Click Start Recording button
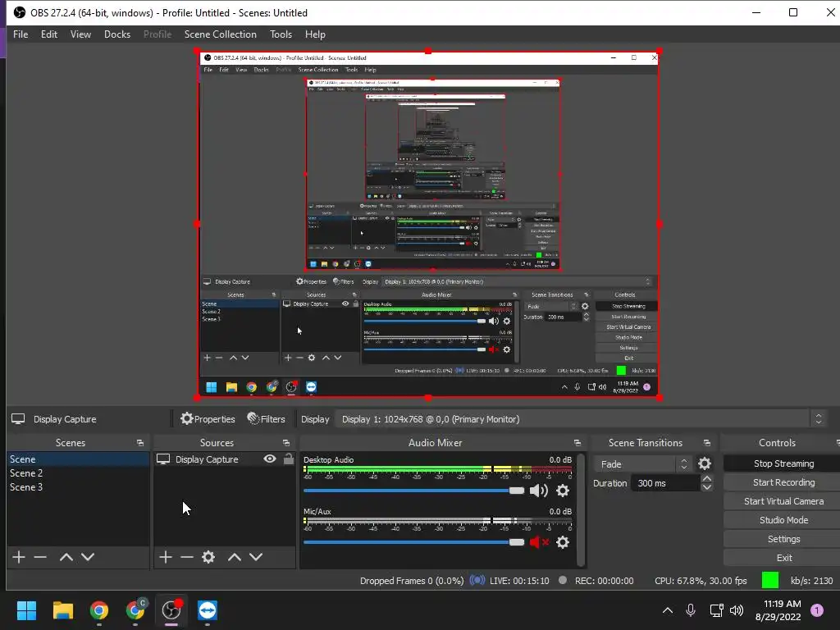Screen dimensions: 840x630 pyautogui.click(x=782, y=482)
